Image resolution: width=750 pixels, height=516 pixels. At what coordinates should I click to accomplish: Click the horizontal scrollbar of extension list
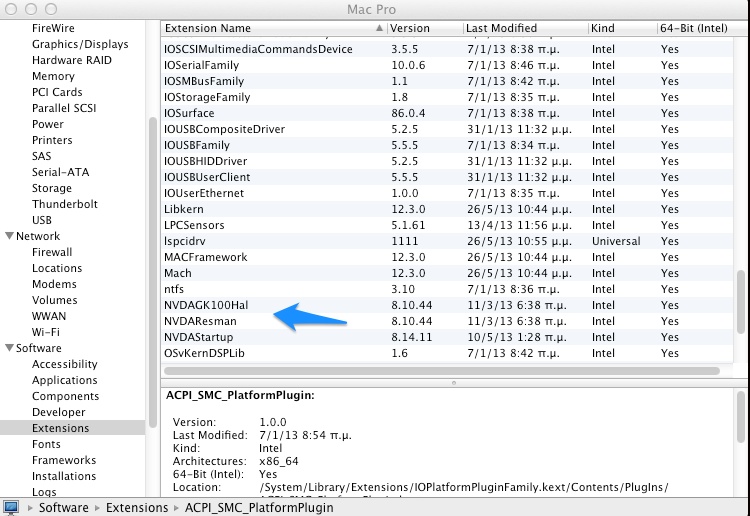tap(442, 371)
